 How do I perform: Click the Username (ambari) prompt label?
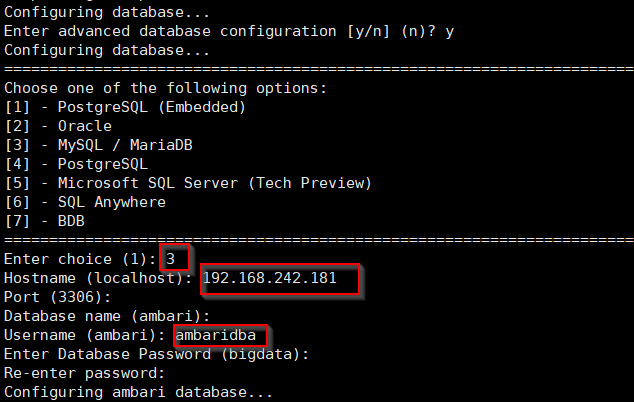(85, 335)
